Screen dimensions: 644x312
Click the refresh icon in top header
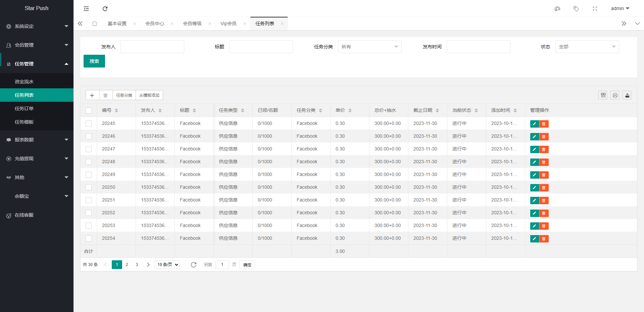click(105, 9)
